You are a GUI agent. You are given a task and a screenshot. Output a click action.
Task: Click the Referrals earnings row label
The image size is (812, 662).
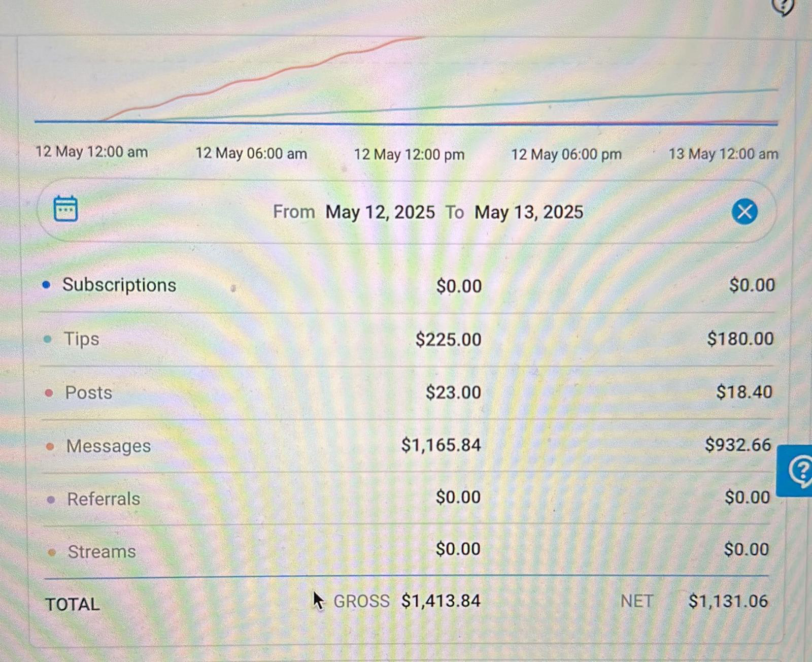[x=104, y=499]
